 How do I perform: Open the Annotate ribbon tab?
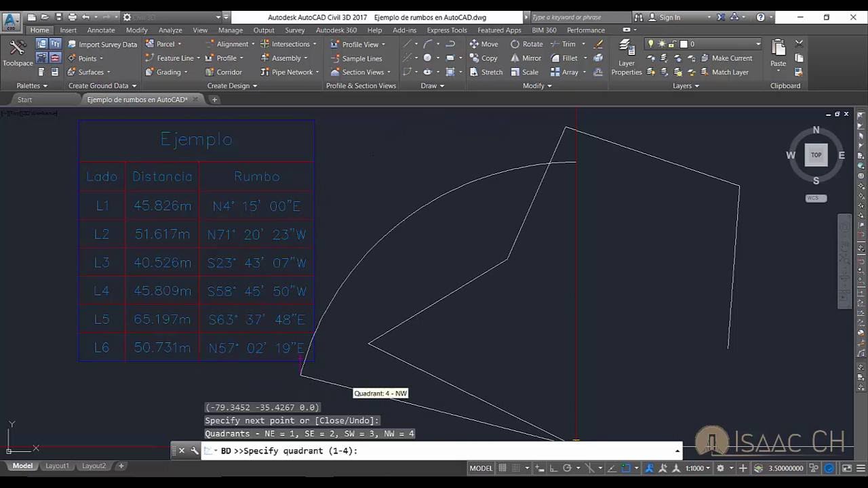pyautogui.click(x=101, y=30)
